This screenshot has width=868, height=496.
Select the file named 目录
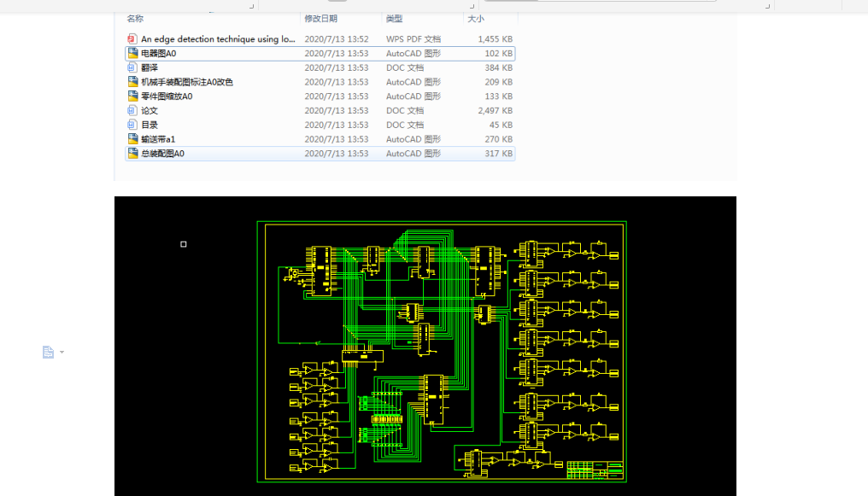[150, 125]
